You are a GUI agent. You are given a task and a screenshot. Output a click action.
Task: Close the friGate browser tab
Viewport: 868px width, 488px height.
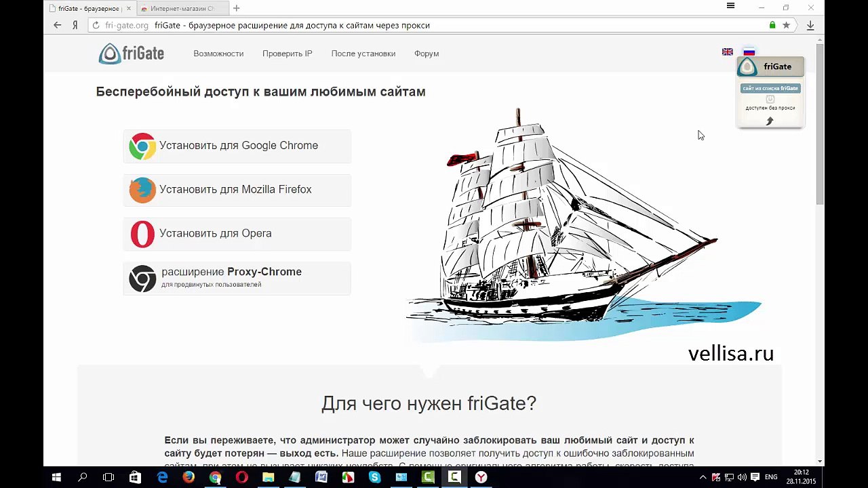(x=129, y=9)
